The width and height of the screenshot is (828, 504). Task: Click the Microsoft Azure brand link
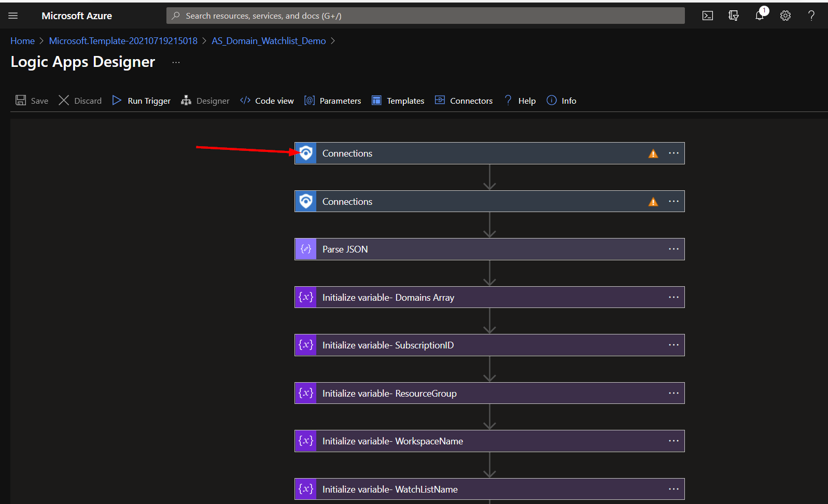(x=77, y=16)
